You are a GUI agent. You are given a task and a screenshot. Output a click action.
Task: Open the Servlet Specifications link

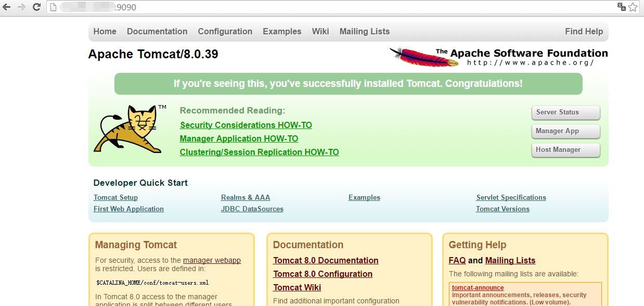coord(511,197)
